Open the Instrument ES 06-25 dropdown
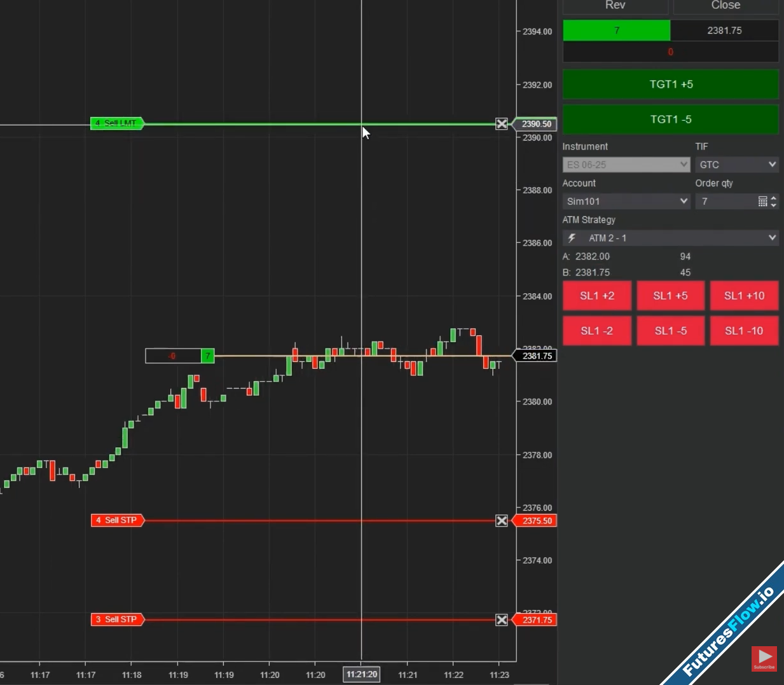 [x=626, y=165]
